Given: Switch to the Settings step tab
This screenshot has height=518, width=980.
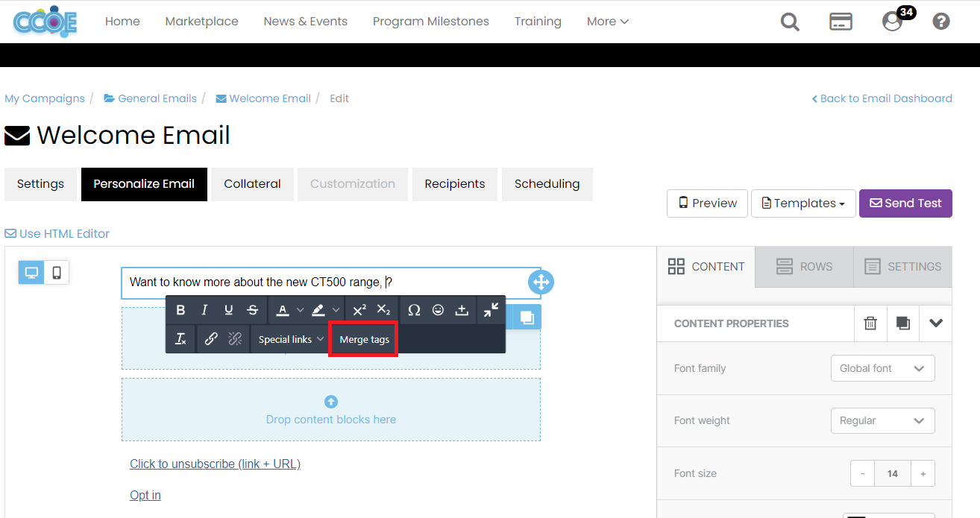Looking at the screenshot, I should pyautogui.click(x=40, y=184).
